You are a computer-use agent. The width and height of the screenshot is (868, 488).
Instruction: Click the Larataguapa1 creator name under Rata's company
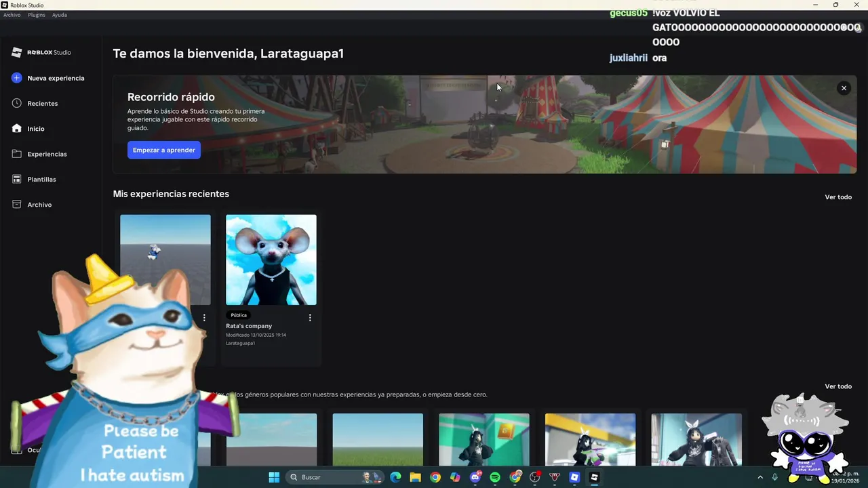coord(241,343)
